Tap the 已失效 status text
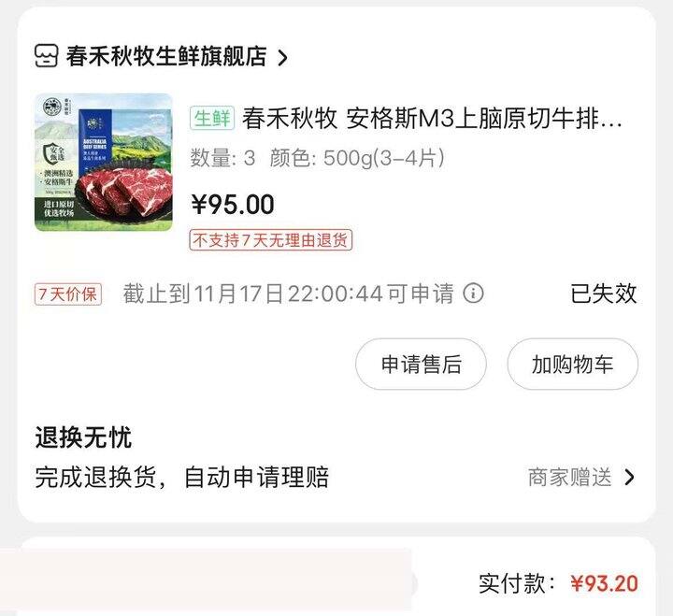The width and height of the screenshot is (673, 616). (x=604, y=294)
